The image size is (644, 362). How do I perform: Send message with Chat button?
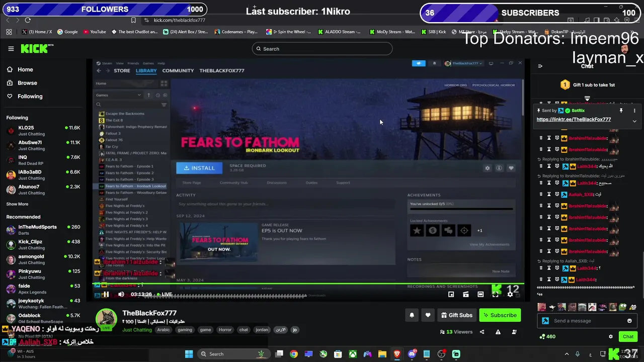click(x=628, y=337)
